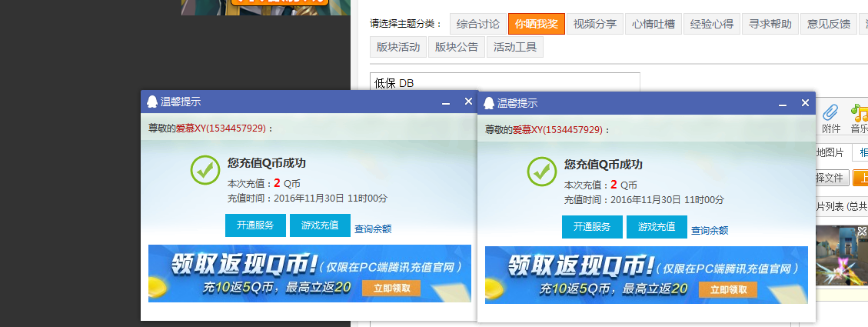The width and height of the screenshot is (868, 327).
Task: Select the 综合讨论 topic category
Action: (x=477, y=24)
